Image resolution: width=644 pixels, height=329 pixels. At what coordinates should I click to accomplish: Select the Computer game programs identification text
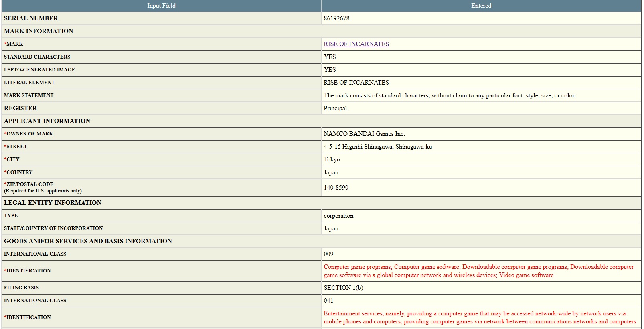pyautogui.click(x=479, y=271)
